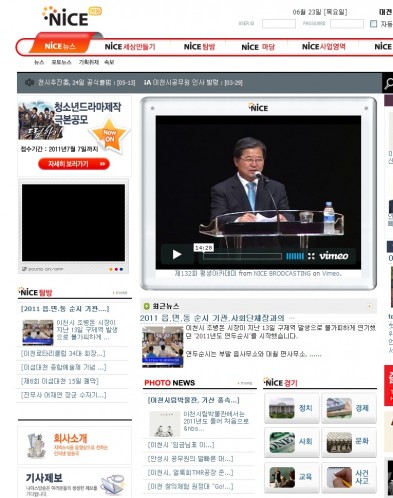
Task: Click the user ID input field
Action: 279,24
